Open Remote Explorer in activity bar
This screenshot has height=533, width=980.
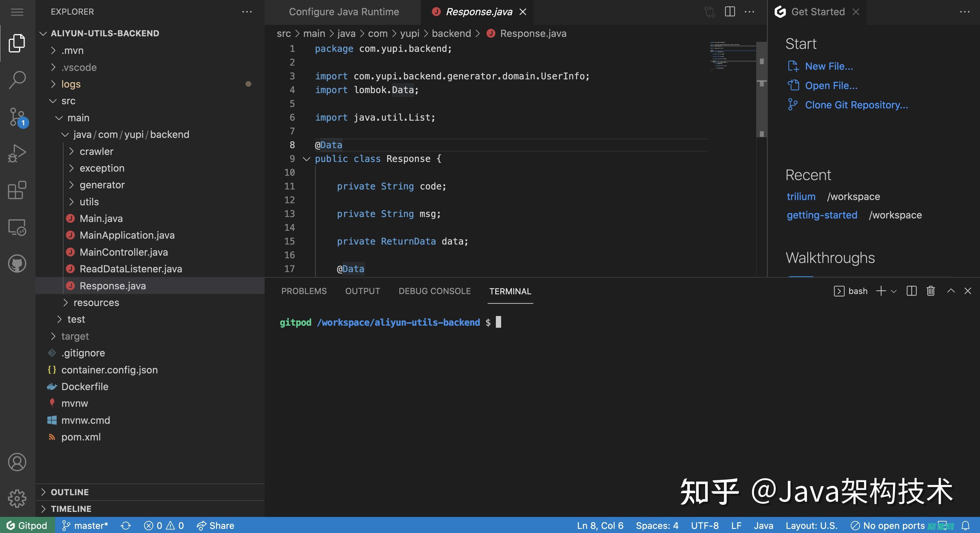pyautogui.click(x=17, y=227)
